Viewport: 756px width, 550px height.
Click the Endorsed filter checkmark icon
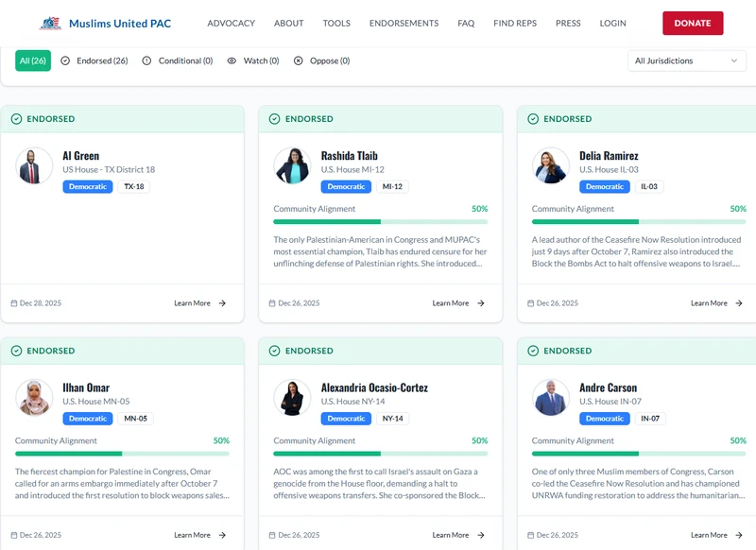65,60
